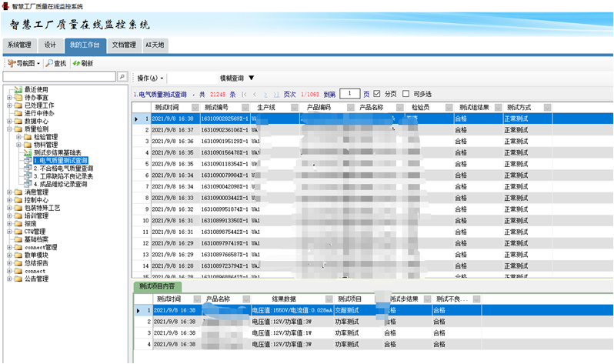Enable the 可多选 multi-select checkbox
Screen dimensions: 614x364
pyautogui.click(x=407, y=94)
